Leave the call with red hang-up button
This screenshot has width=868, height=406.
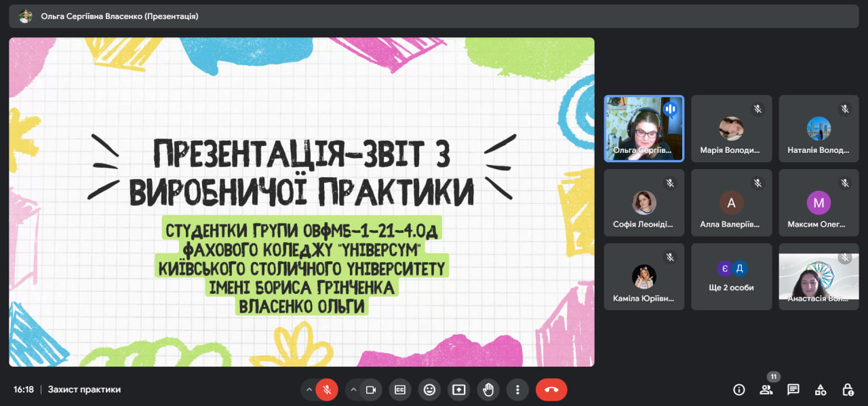click(x=551, y=390)
